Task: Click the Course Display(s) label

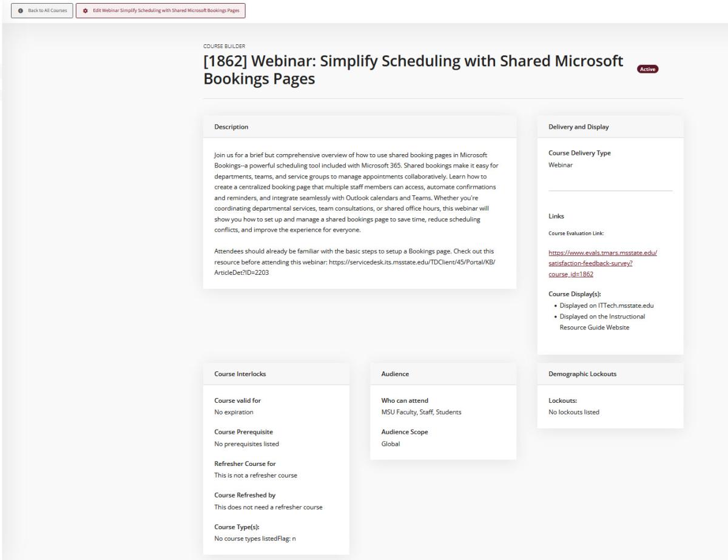Action: pyautogui.click(x=575, y=294)
